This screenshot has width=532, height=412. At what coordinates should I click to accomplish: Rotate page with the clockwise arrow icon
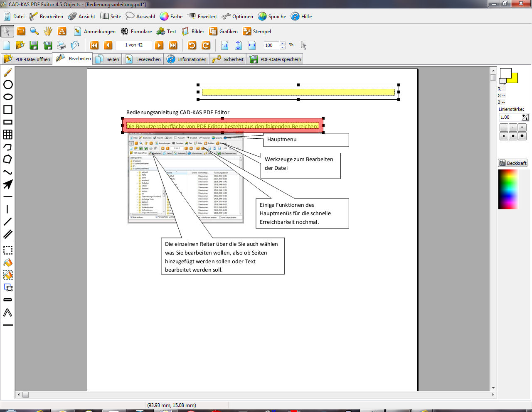tap(206, 45)
